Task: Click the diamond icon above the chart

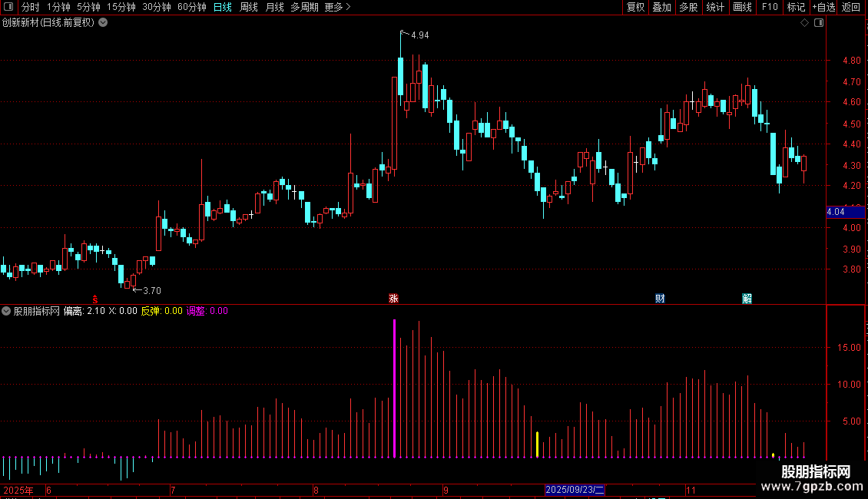Action: click(x=804, y=23)
